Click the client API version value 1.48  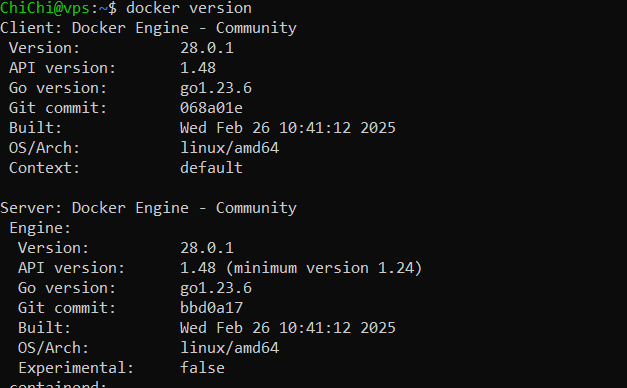(198, 68)
